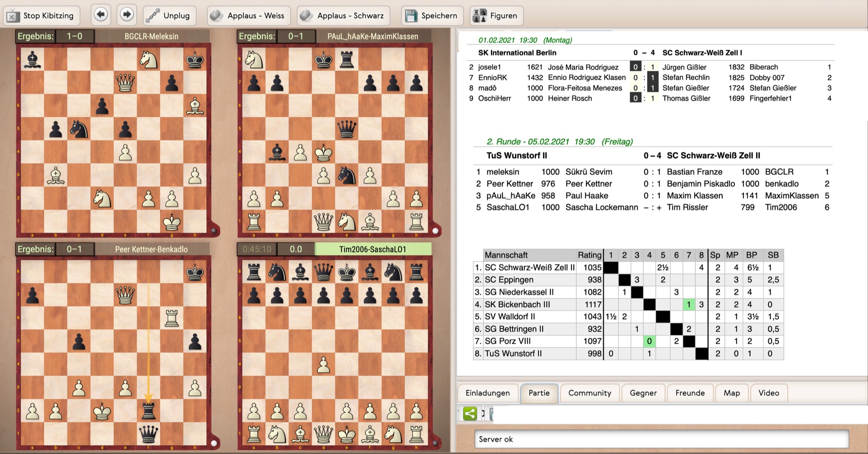Open the Figuren piece settings
Screen dimensions: 868x454
(496, 16)
